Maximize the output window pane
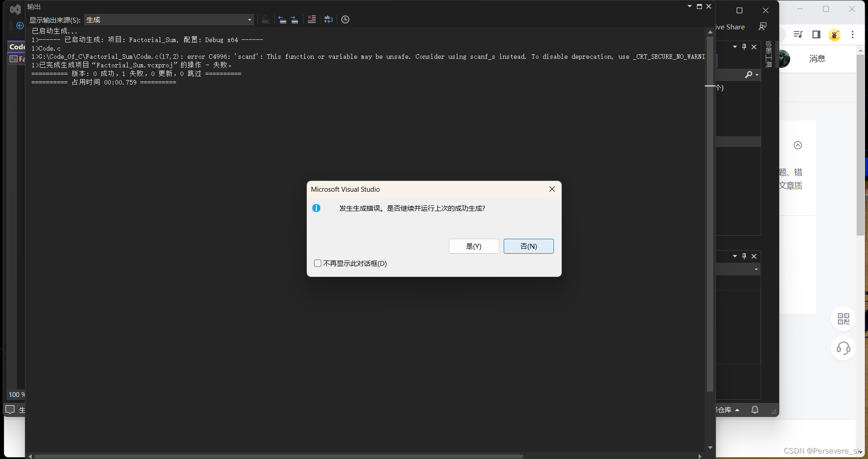This screenshot has height=459, width=868. coord(699,6)
